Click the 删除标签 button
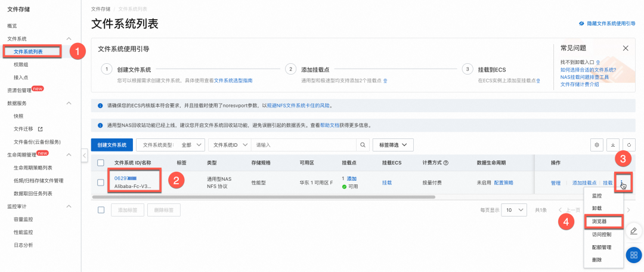The image size is (644, 272). tap(164, 210)
